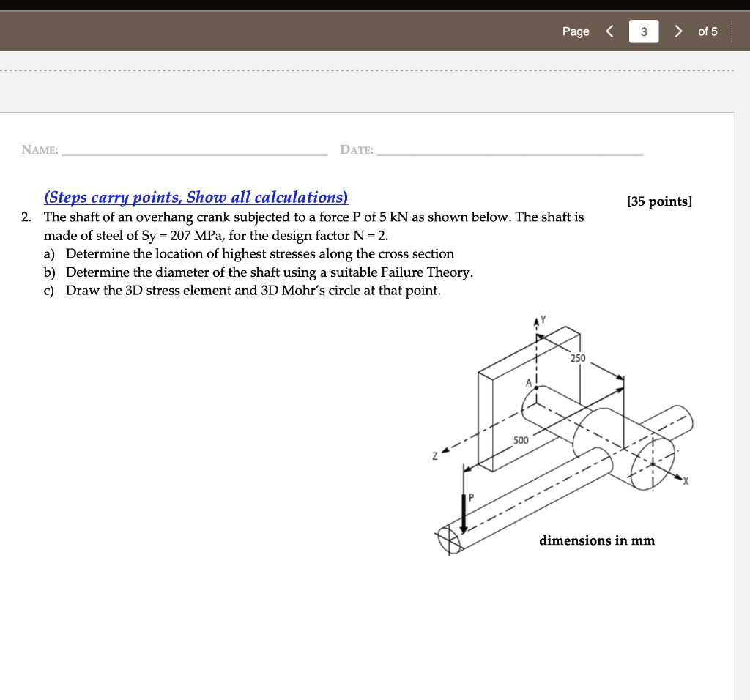Viewport: 750px width, 700px height.
Task: Click the point A marker on the crank
Action: click(x=535, y=387)
